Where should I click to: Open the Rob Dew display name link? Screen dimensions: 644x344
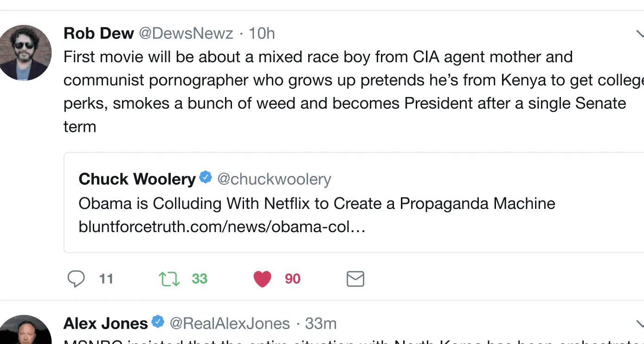click(98, 33)
